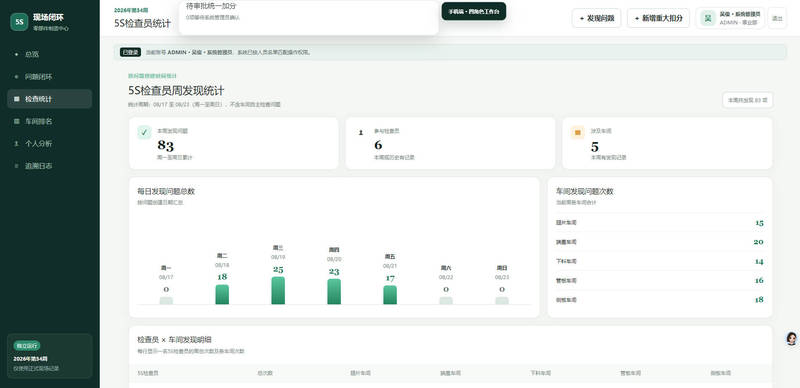This screenshot has width=800, height=388.
Task: Click the Monday 08/17 bar with zero
Action: click(x=166, y=301)
